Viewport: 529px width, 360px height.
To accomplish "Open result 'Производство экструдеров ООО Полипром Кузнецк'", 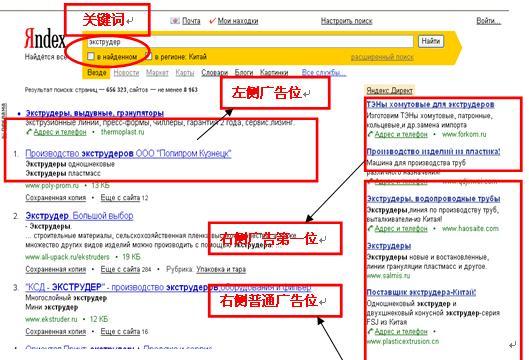I will (128, 154).
